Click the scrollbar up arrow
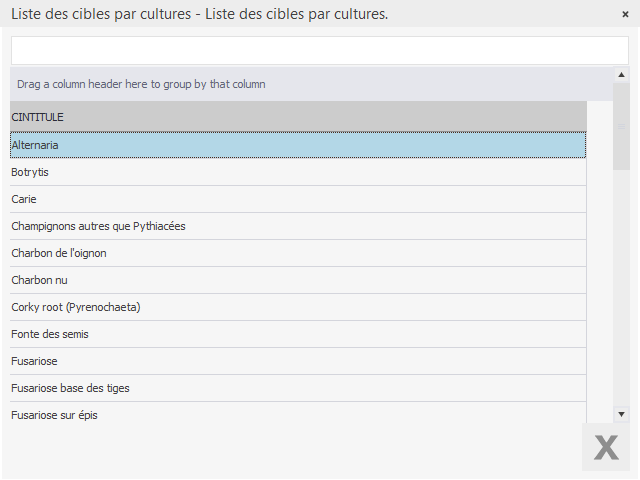640x480 pixels. [x=621, y=74]
